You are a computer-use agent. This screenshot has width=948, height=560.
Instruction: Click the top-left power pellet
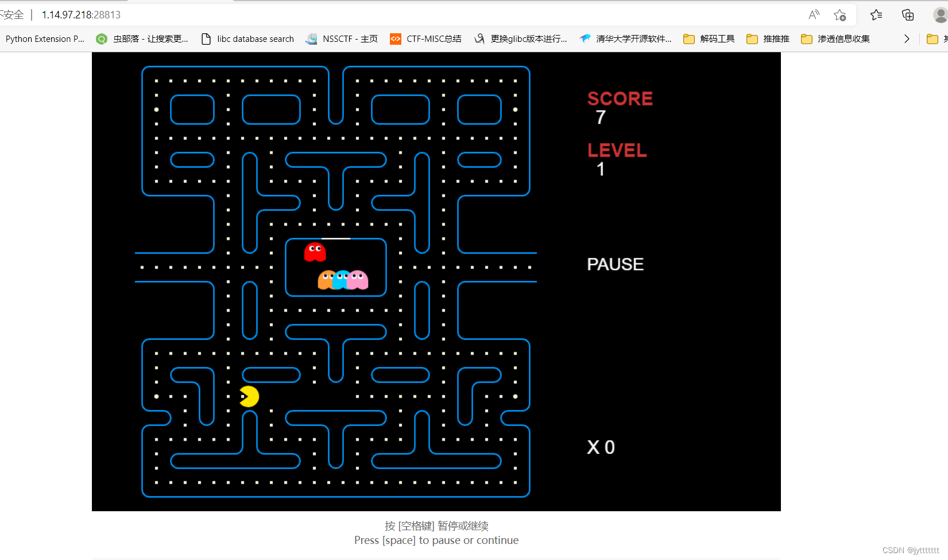click(156, 110)
